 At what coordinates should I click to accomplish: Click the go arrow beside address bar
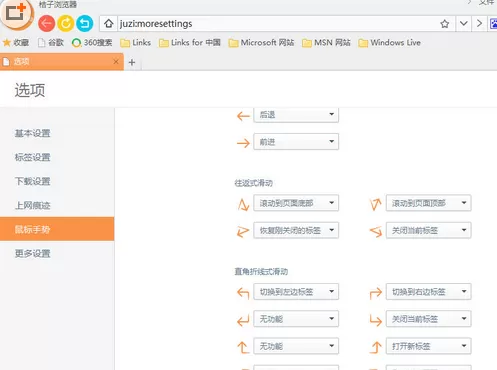click(x=479, y=24)
